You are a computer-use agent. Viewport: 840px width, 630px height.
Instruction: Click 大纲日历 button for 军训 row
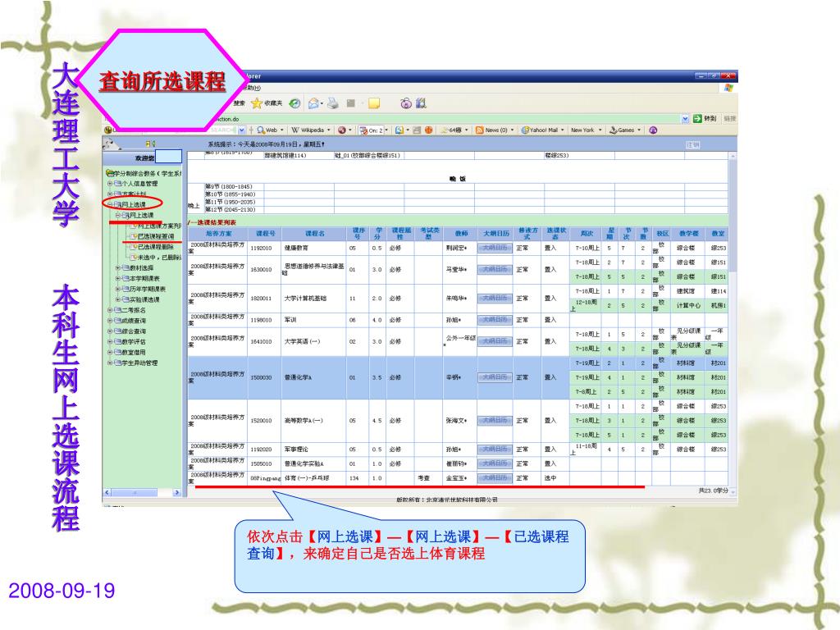pyautogui.click(x=495, y=320)
